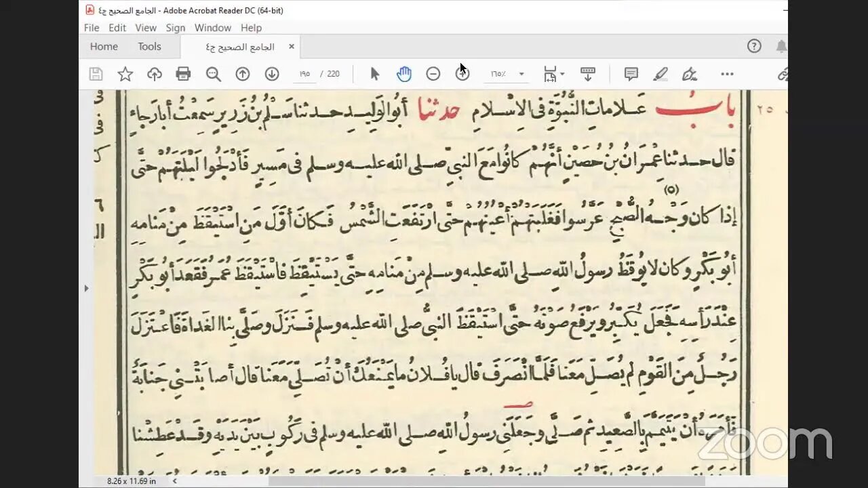This screenshot has width=868, height=488.
Task: Switch to the Tools tab
Action: pos(149,46)
